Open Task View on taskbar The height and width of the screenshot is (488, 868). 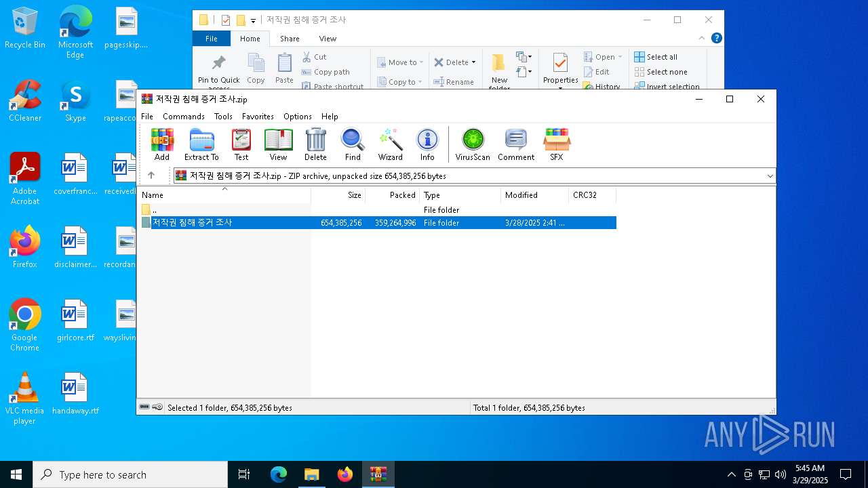(244, 474)
